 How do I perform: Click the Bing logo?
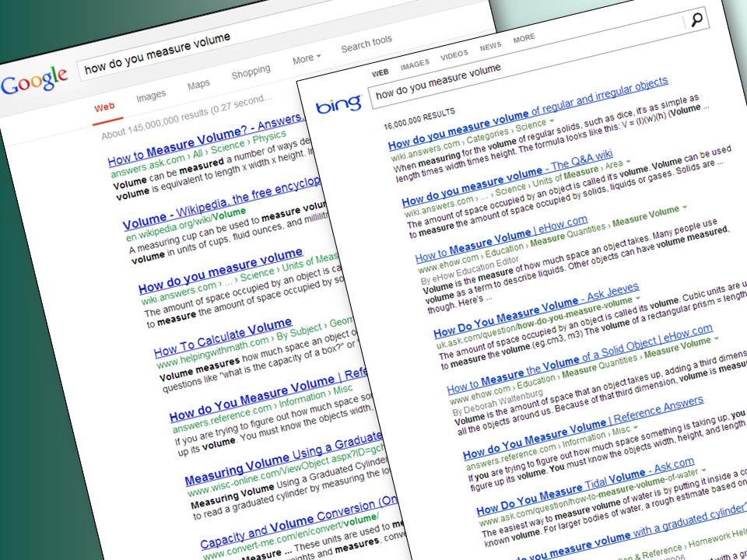click(x=338, y=103)
